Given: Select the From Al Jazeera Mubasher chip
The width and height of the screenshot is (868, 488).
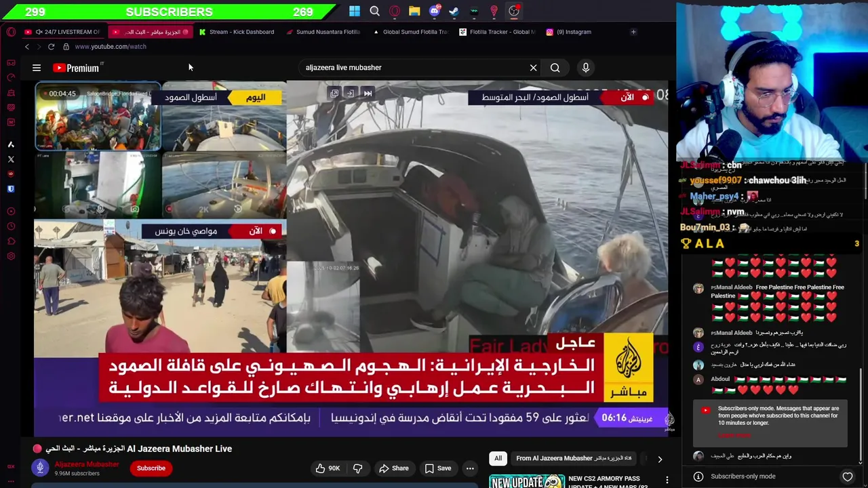Looking at the screenshot, I should [574, 459].
